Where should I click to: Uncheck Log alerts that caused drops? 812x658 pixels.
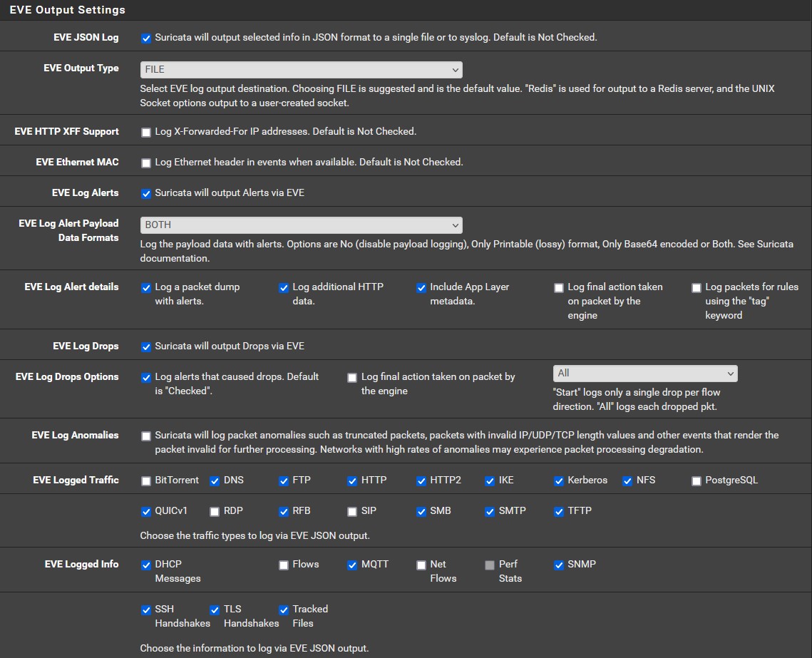[146, 378]
